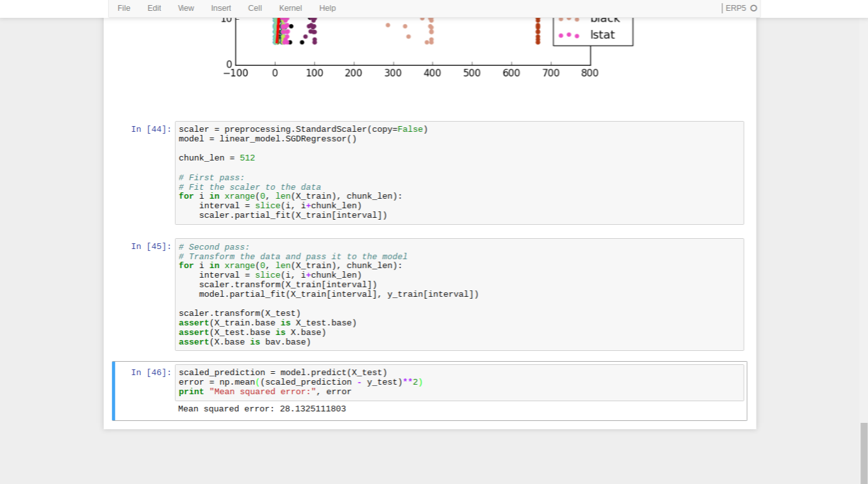Click the 'scaler.partial_fit(X_train[interval])' line

pos(293,215)
